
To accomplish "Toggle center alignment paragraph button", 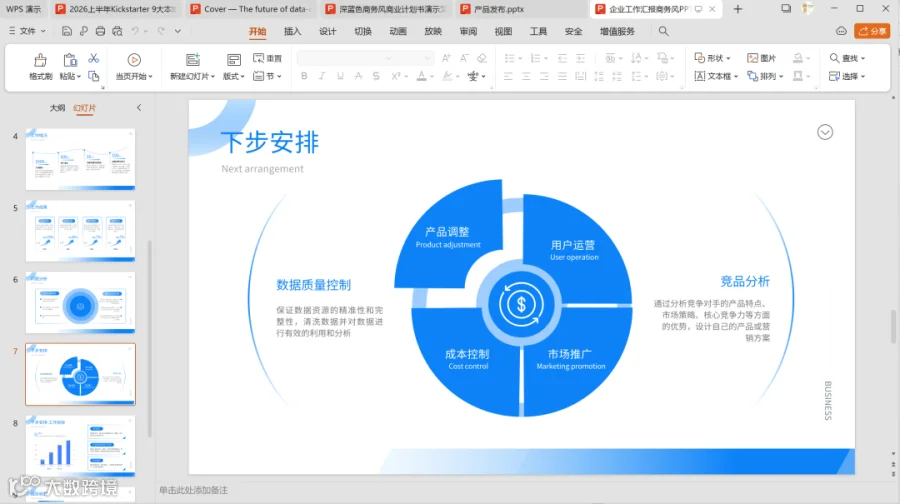I will click(526, 76).
